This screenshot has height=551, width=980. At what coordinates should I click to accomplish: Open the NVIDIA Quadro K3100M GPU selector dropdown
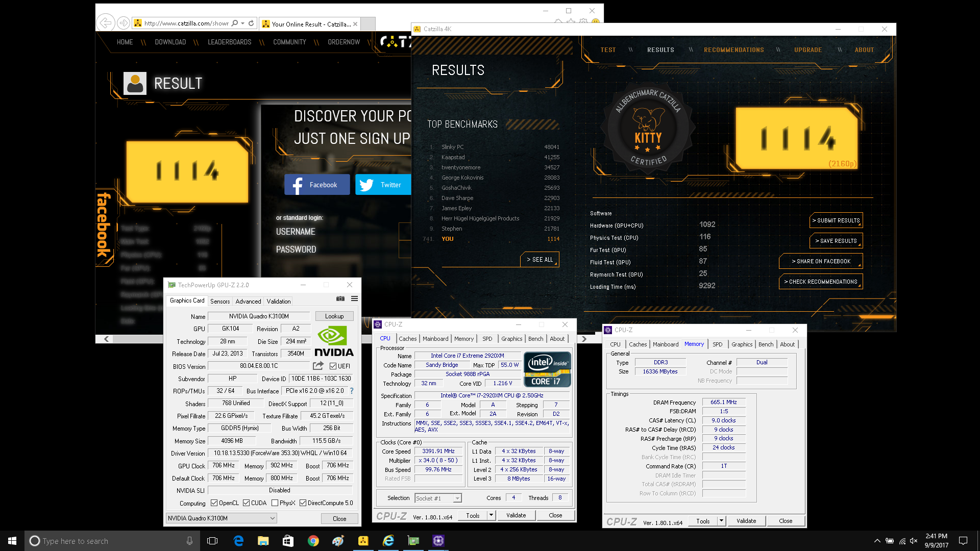(222, 518)
